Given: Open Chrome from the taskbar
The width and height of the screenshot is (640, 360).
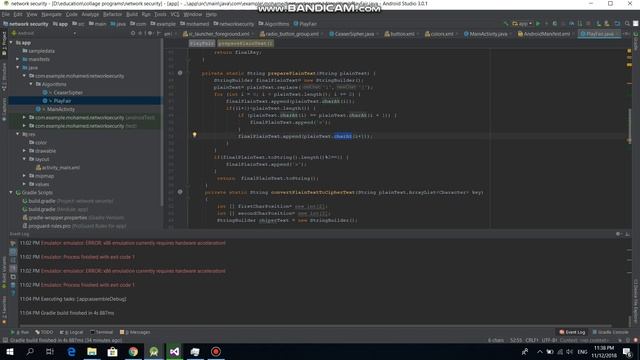Looking at the screenshot, I should (133, 351).
